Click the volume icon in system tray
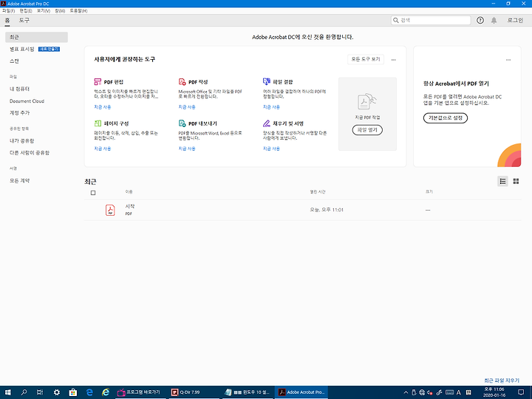The width and height of the screenshot is (532, 399). (430, 392)
